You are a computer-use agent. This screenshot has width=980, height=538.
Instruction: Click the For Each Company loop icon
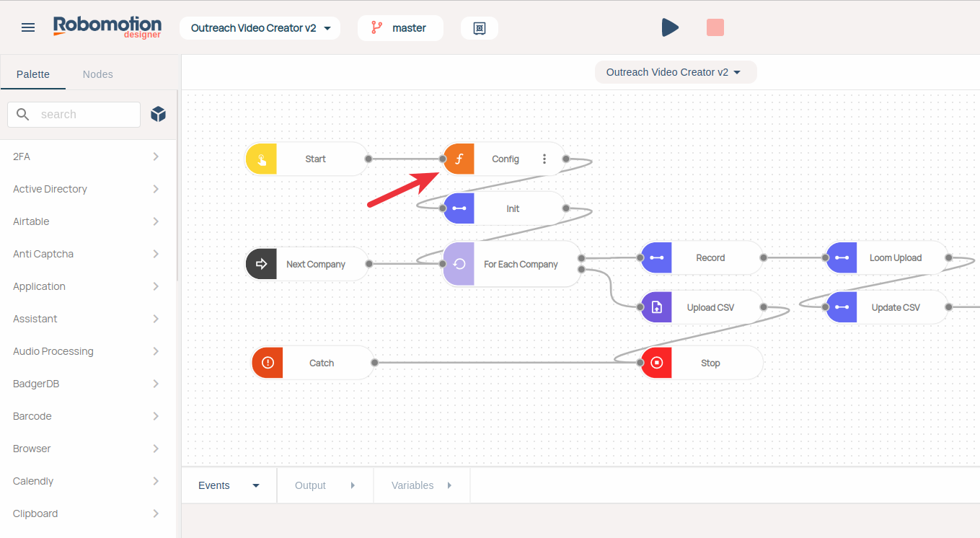459,264
